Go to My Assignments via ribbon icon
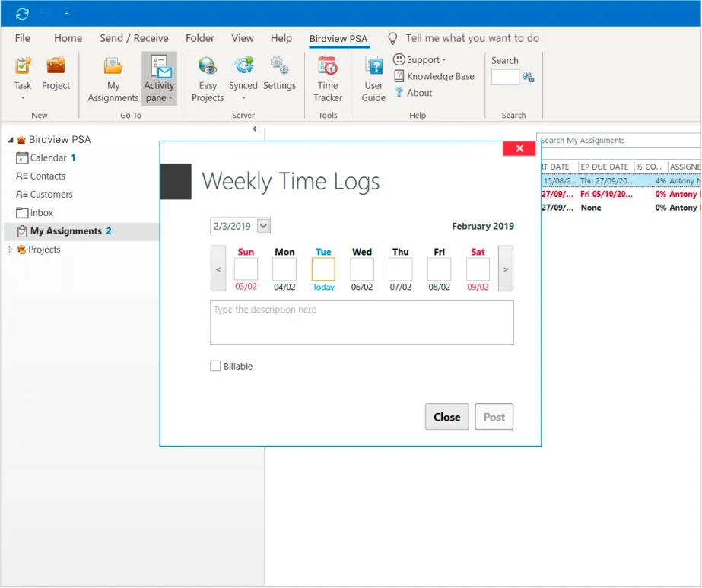The image size is (702, 588). (113, 80)
